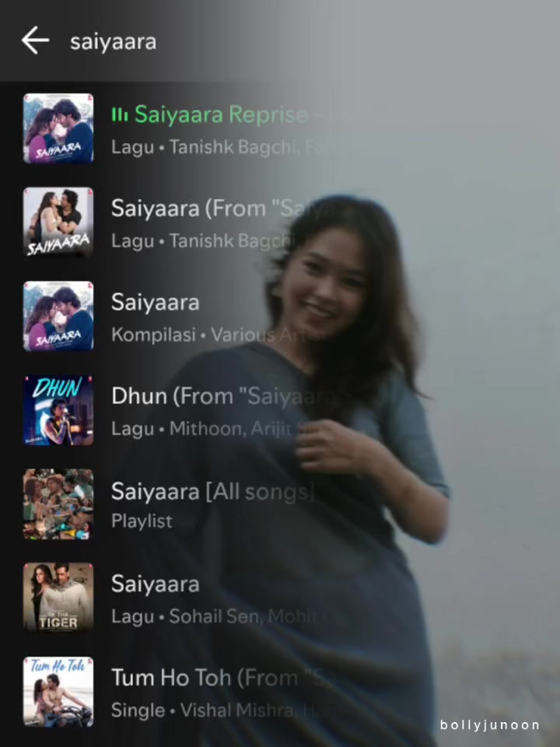Open Saiyaara Reprise album artwork

(58, 128)
